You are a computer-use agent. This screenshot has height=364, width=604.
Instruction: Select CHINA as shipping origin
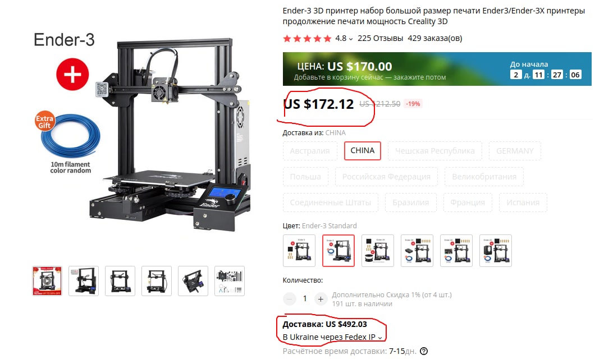363,150
